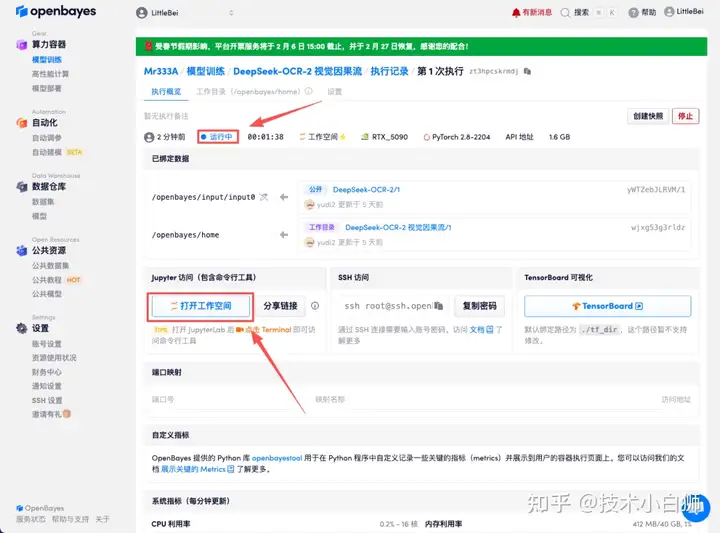
Task: Open 资源使用状况 sidebar item
Action: pos(54,358)
